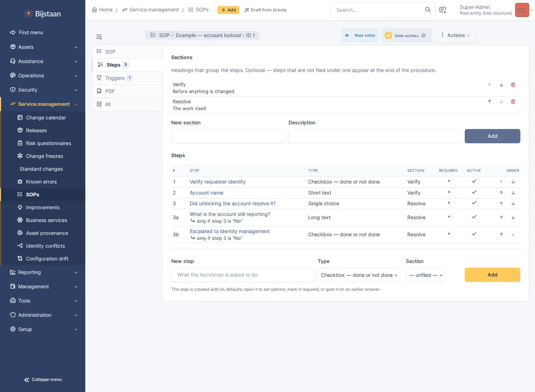The image size is (535, 392).
Task: Open the 'Account name' step link
Action: [x=207, y=193]
